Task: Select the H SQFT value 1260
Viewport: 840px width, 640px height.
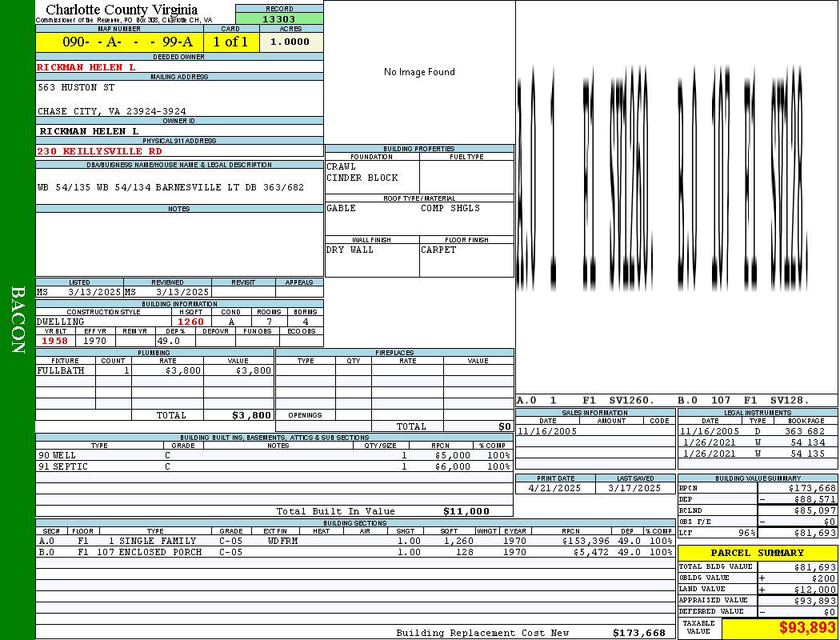Action: coord(190,322)
